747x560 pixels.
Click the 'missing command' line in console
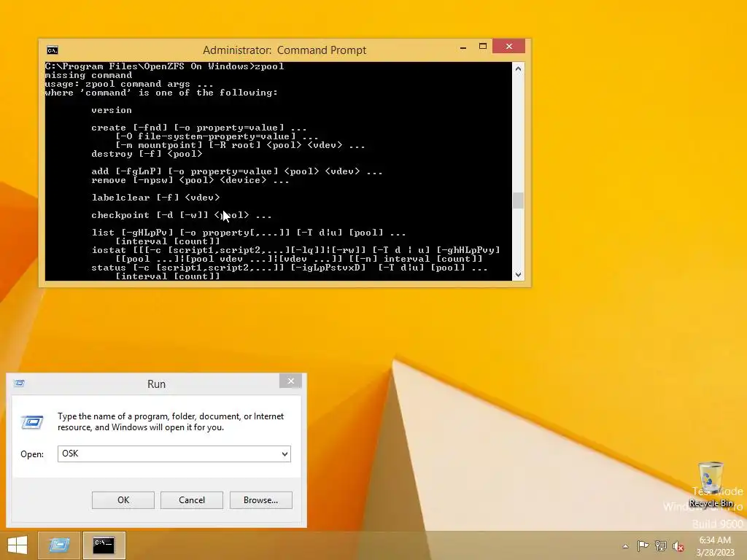88,75
